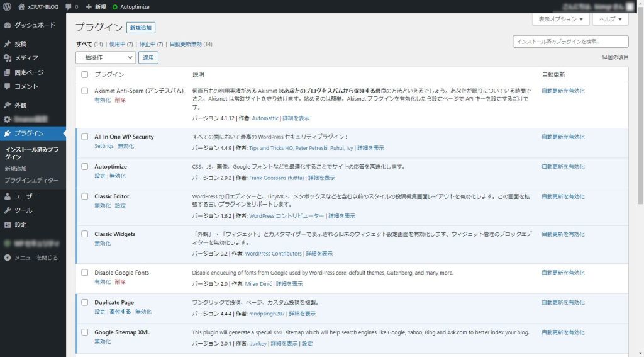Open Automattic author link
The width and height of the screenshot is (644, 357).
click(265, 118)
